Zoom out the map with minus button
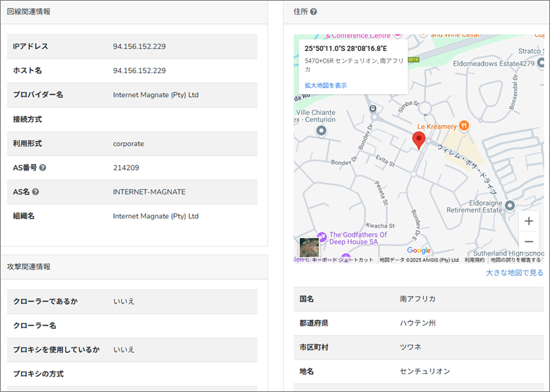This screenshot has height=392, width=550. 529,241
